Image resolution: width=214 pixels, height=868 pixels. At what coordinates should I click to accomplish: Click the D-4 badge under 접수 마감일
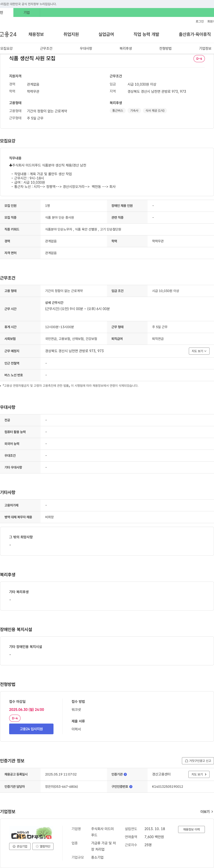15,718
